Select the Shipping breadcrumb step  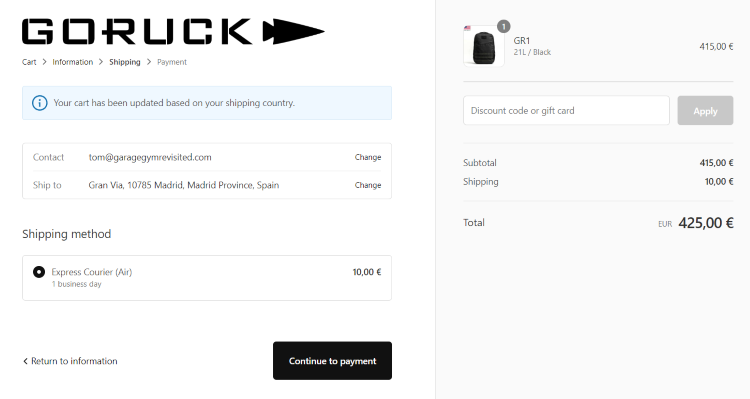coord(125,62)
